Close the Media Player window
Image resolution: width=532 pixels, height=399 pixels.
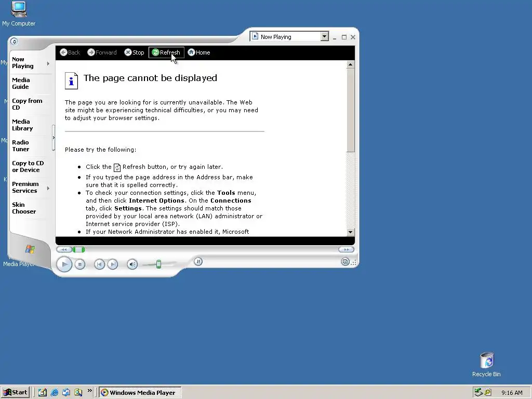pyautogui.click(x=353, y=37)
